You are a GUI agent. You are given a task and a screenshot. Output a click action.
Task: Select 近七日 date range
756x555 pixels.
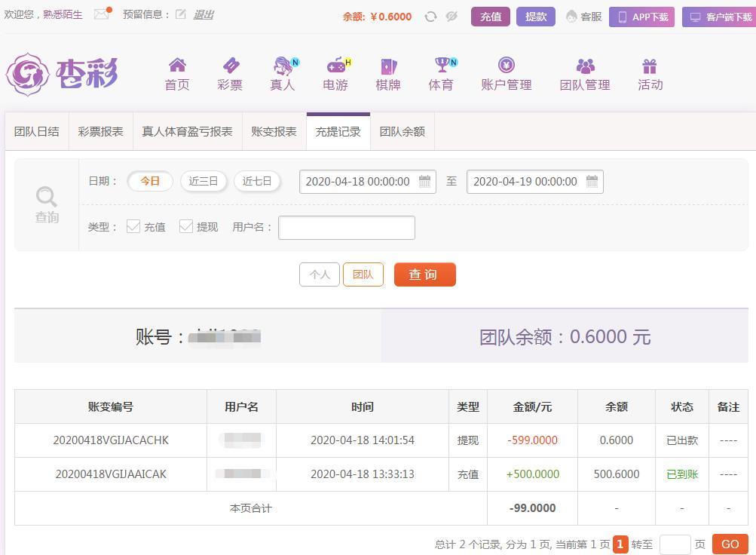coord(257,181)
